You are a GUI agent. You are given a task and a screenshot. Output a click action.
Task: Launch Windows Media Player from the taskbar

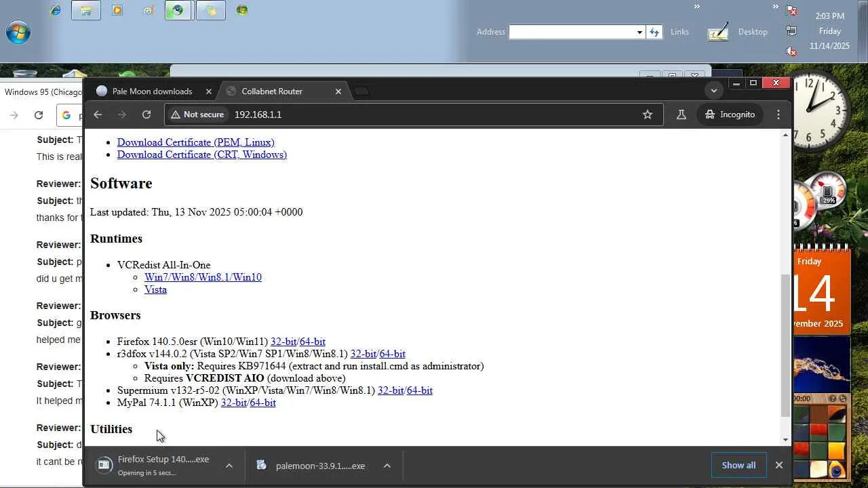117,10
